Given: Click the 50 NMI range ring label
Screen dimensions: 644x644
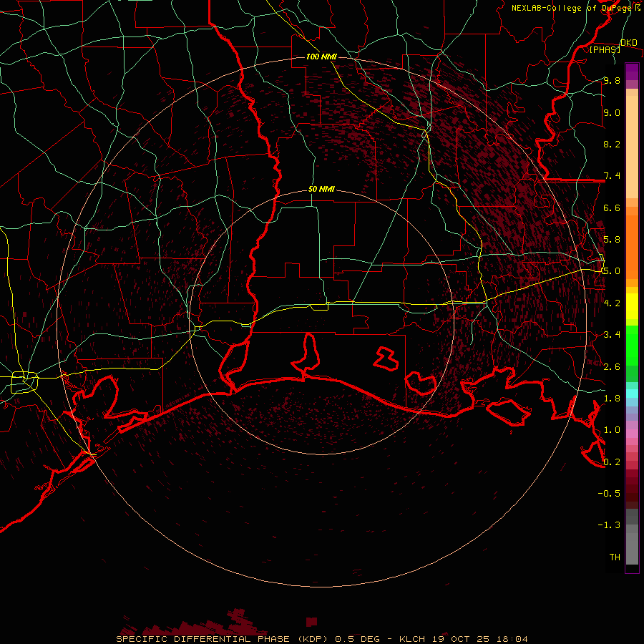Looking at the screenshot, I should 321,190.
